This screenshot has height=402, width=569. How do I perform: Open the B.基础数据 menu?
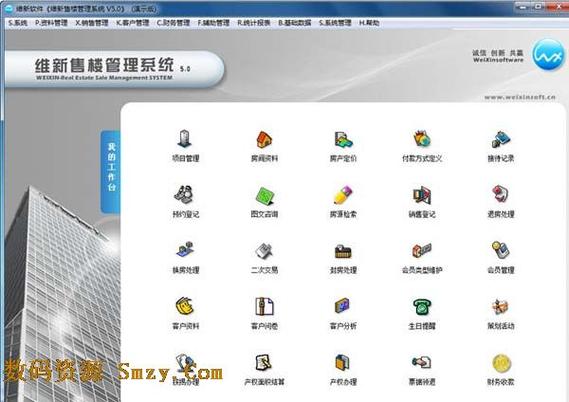click(295, 23)
